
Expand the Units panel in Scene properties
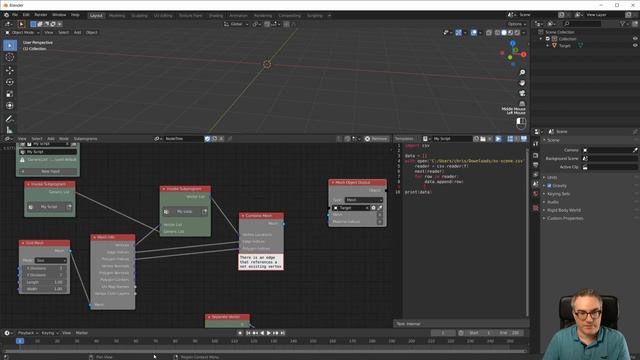coord(551,178)
